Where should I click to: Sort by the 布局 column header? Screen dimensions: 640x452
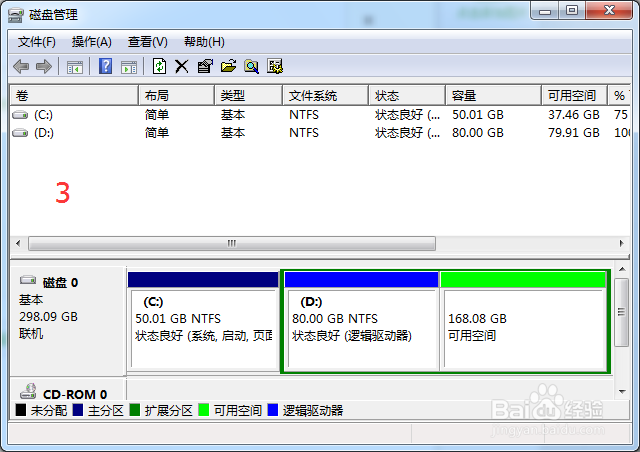176,96
